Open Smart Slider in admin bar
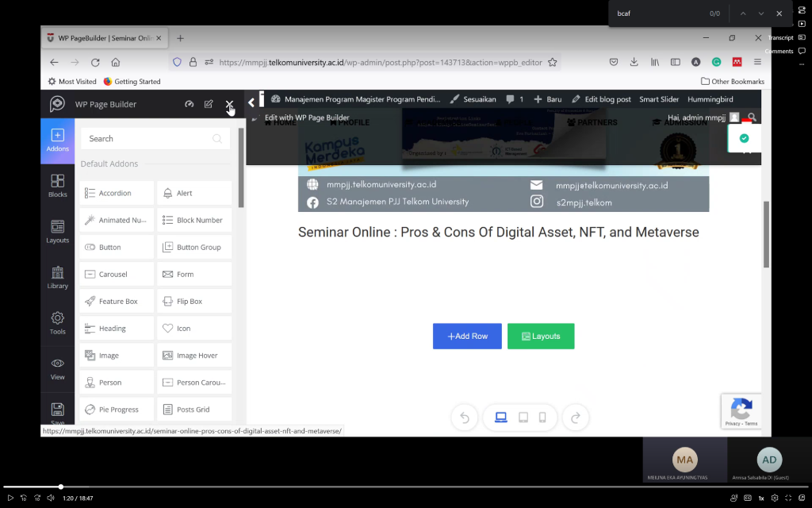The image size is (812, 508). pyautogui.click(x=659, y=99)
